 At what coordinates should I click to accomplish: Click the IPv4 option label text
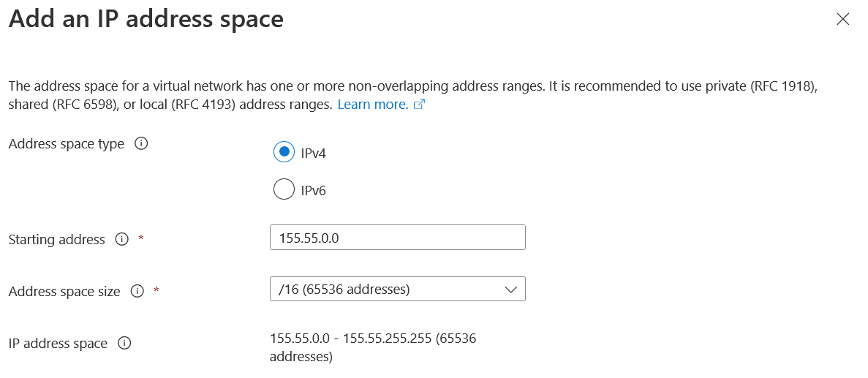point(313,153)
